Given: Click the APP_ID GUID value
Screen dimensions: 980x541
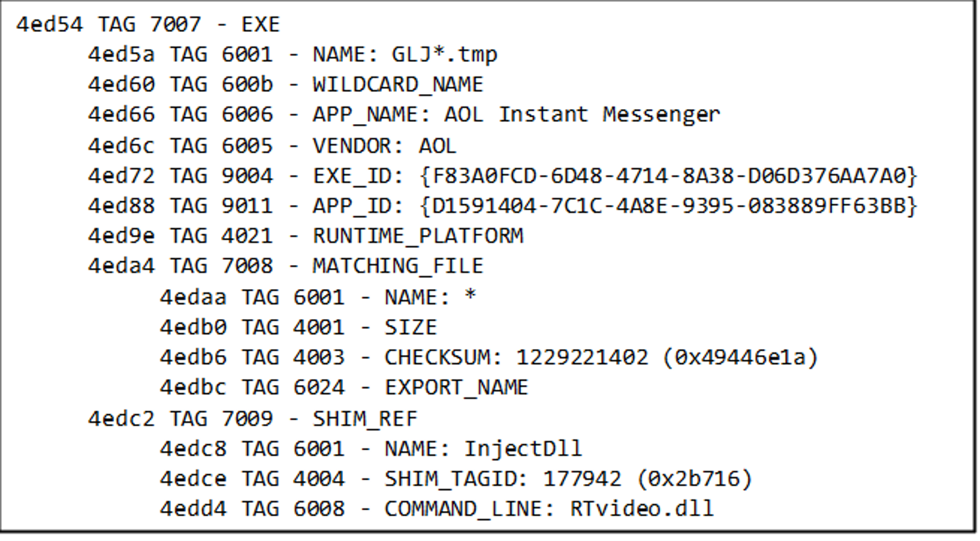Looking at the screenshot, I should click(x=669, y=206).
